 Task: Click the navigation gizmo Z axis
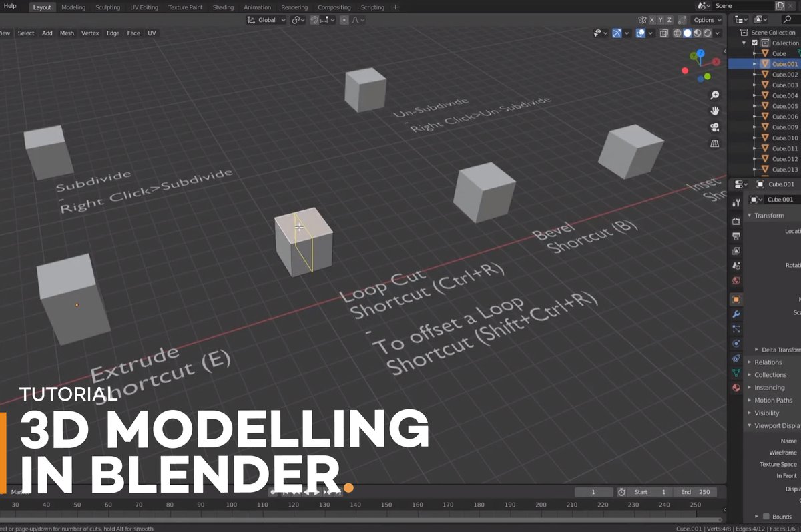click(x=700, y=53)
